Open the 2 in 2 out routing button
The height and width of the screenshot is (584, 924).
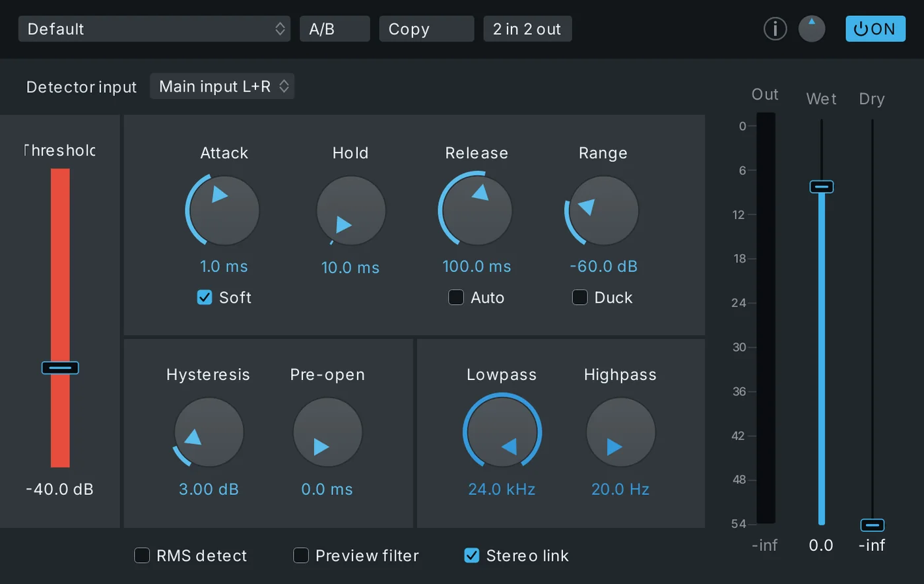tap(527, 29)
